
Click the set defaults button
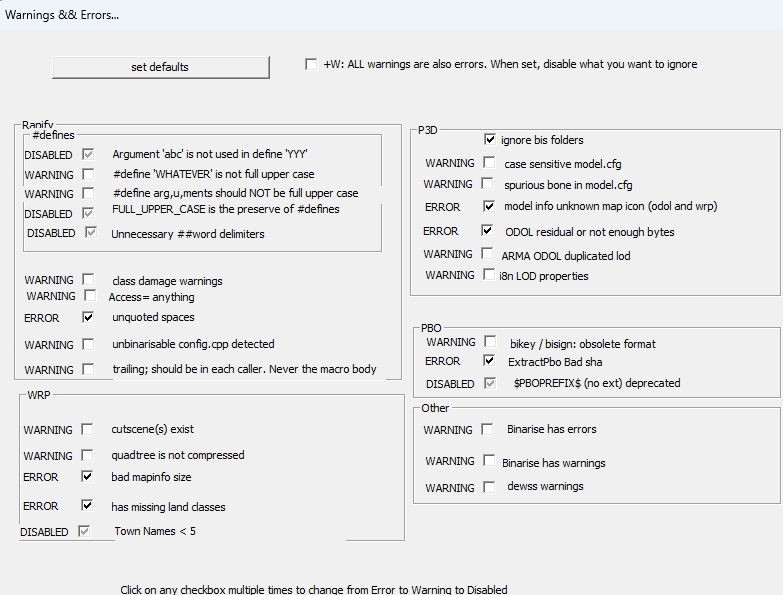pyautogui.click(x=160, y=67)
